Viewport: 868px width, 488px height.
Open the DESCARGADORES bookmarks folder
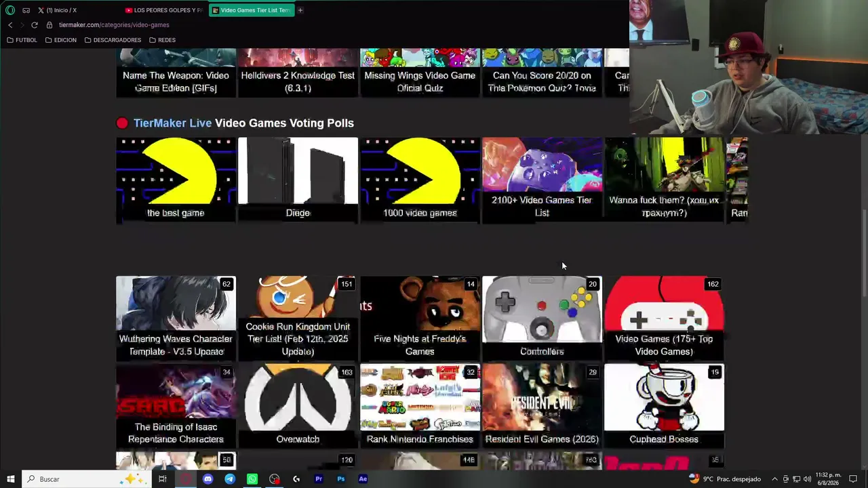[113, 40]
